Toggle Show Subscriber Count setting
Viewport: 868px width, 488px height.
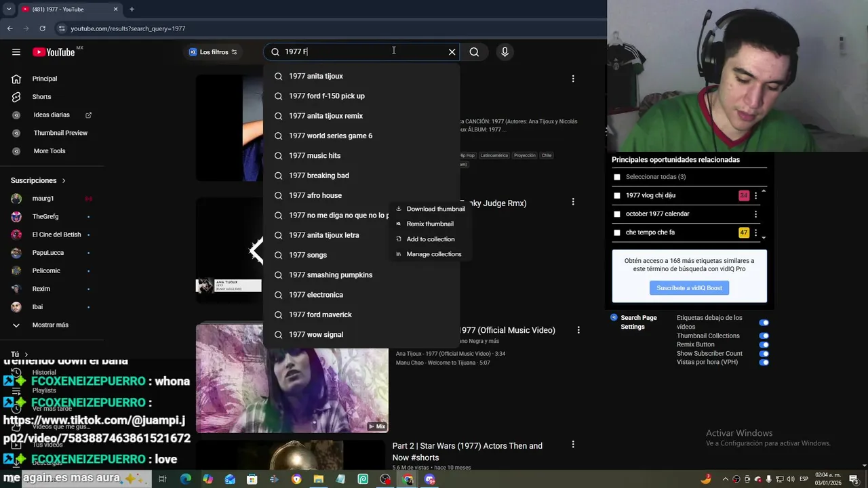764,354
